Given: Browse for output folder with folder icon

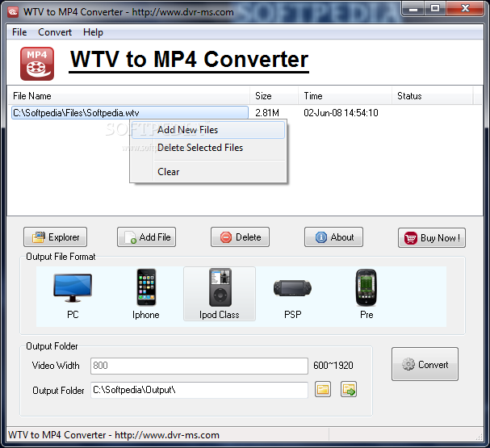Looking at the screenshot, I should tap(323, 389).
